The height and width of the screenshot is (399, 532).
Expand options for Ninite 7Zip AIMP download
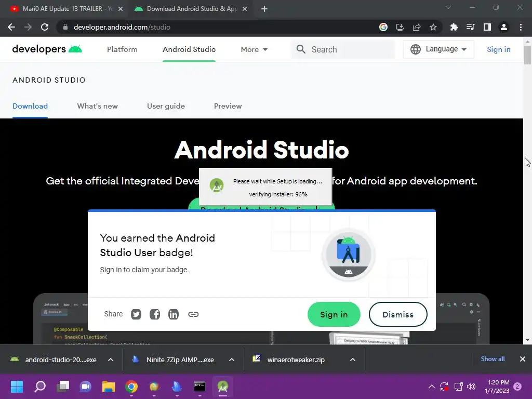tap(232, 360)
